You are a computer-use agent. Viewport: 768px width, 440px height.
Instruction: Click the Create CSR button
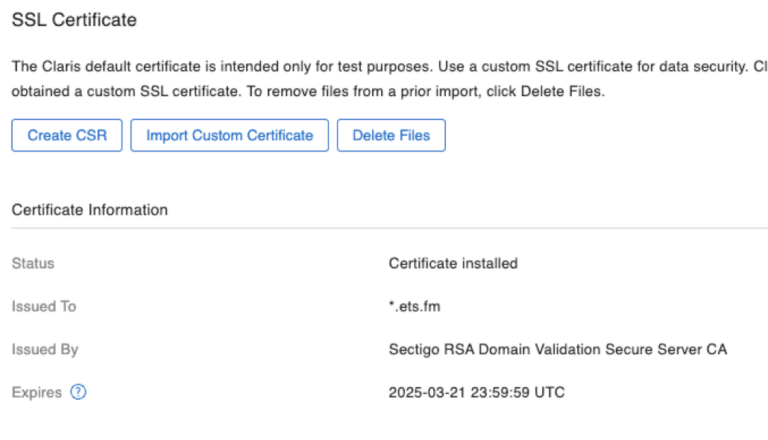coord(66,135)
